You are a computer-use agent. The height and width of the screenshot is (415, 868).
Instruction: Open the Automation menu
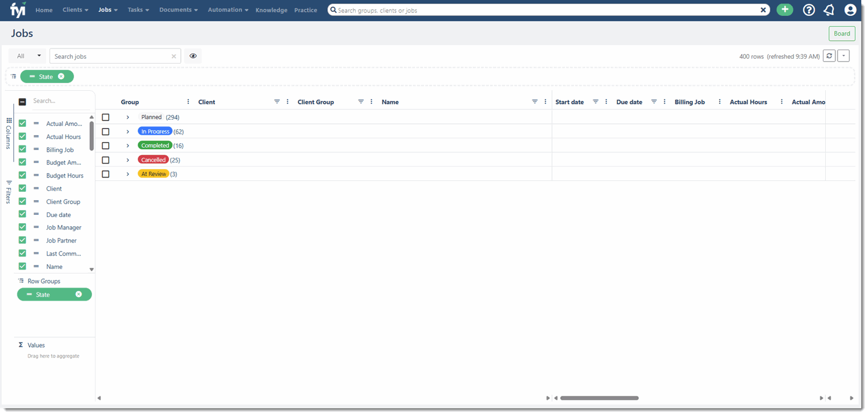click(228, 10)
